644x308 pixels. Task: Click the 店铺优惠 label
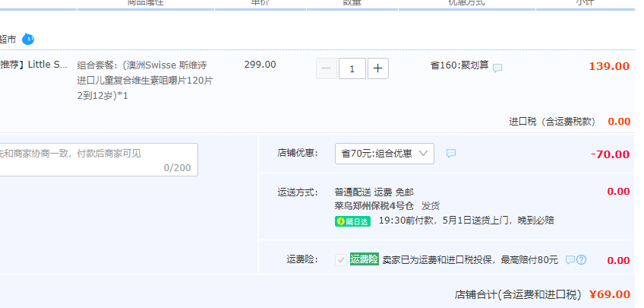pyautogui.click(x=298, y=153)
